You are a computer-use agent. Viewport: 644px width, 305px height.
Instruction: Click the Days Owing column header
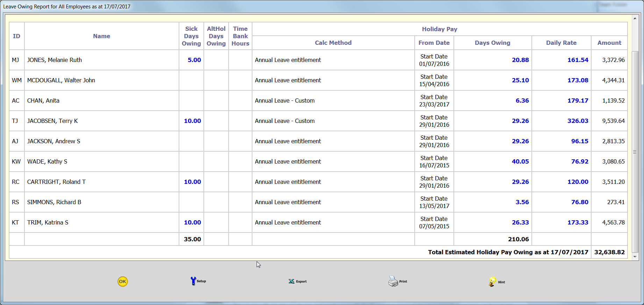coord(492,43)
